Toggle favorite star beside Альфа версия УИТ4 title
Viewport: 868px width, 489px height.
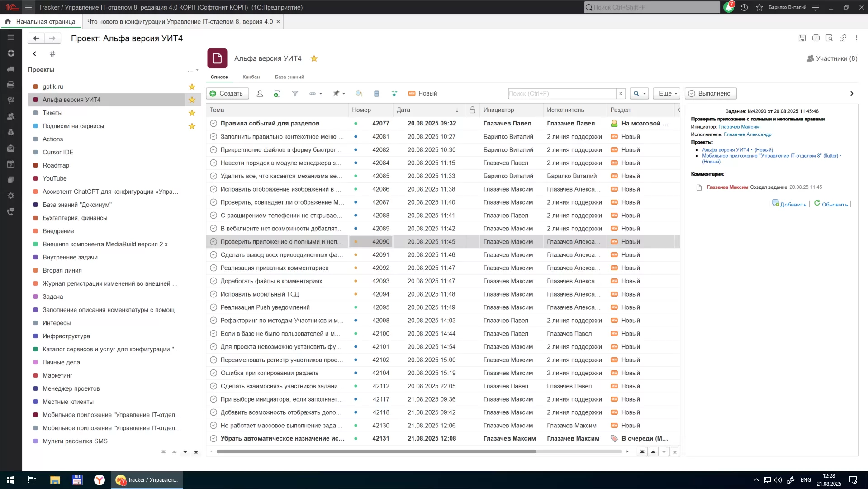coord(314,58)
